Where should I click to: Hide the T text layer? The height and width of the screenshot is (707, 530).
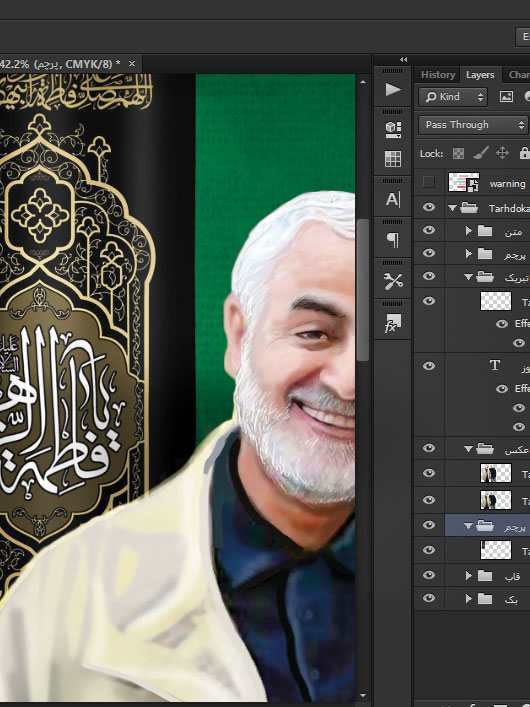point(429,366)
